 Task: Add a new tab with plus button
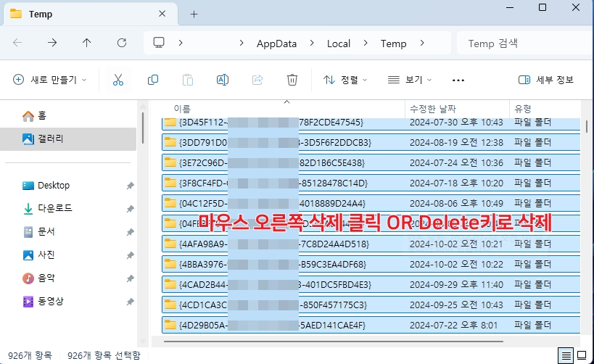194,15
